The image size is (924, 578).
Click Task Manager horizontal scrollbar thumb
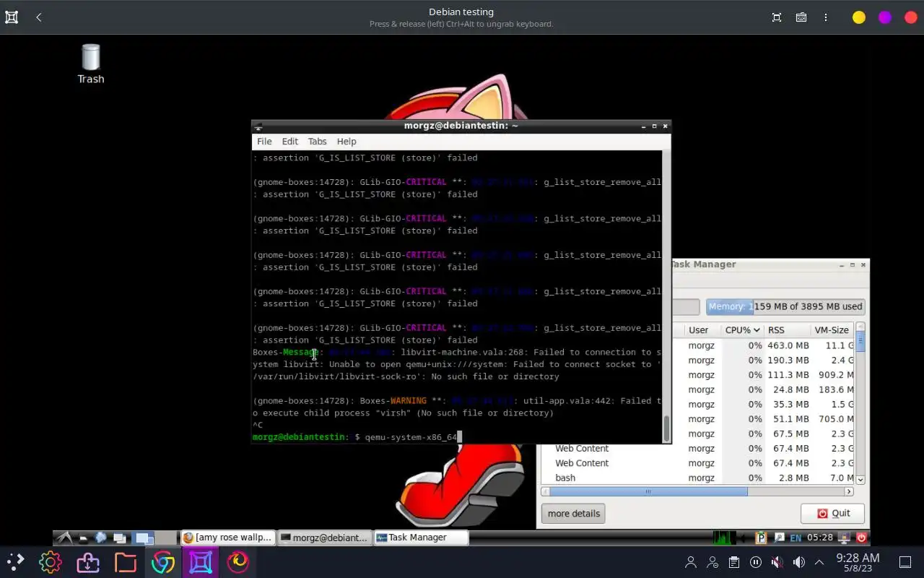click(x=648, y=491)
